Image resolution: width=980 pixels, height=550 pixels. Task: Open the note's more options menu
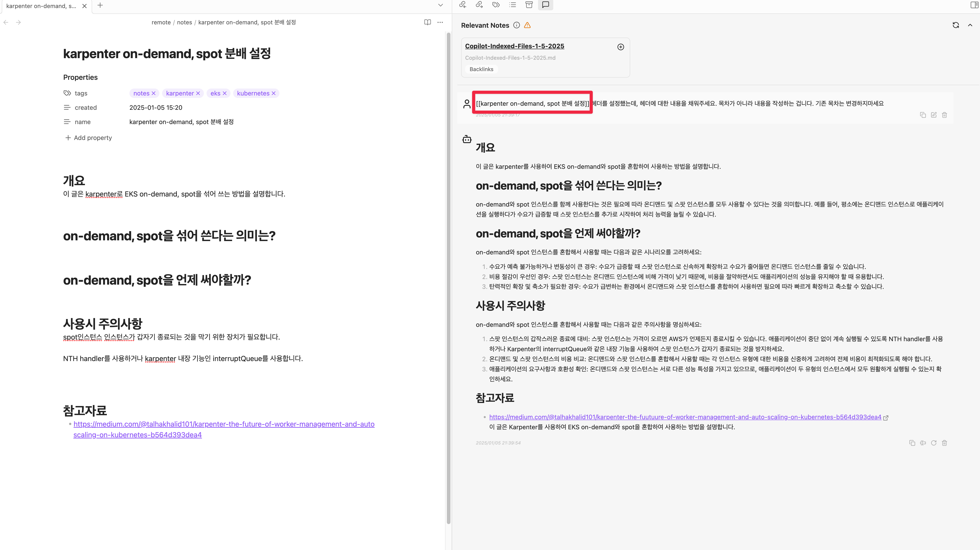click(440, 22)
